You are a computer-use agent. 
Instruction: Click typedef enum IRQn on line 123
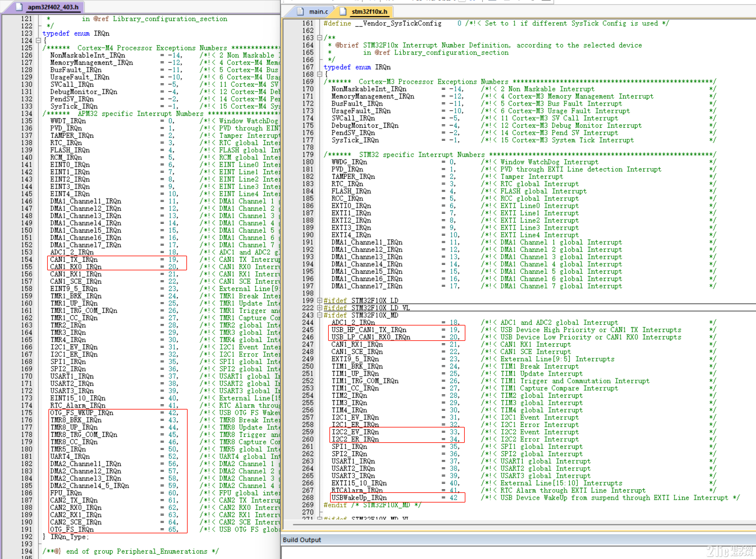point(76,33)
